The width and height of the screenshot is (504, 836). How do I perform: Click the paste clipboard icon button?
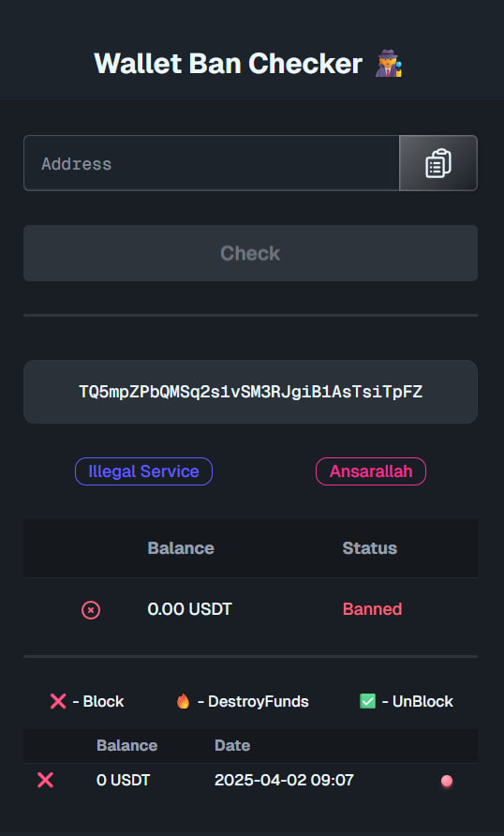click(x=437, y=163)
